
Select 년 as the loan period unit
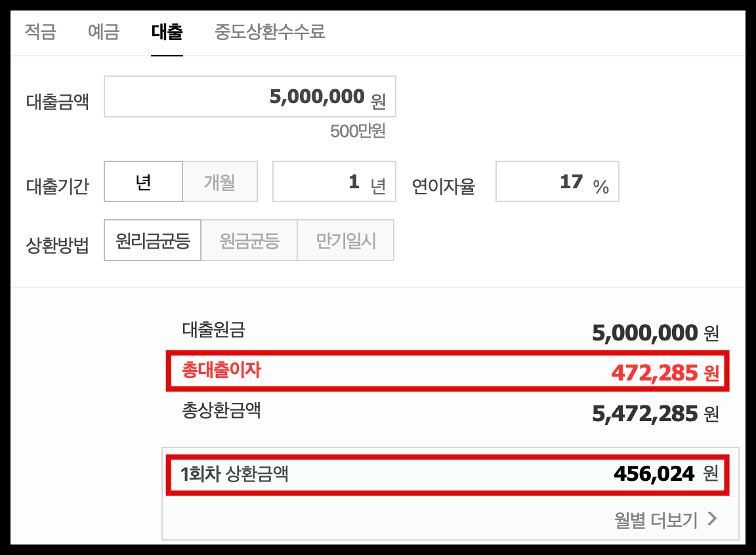pos(143,181)
